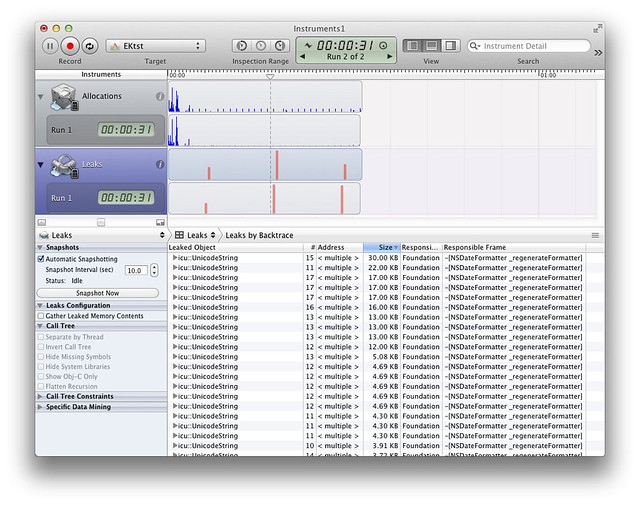Click the Responsi... library column header
640x505 pixels.
point(421,247)
